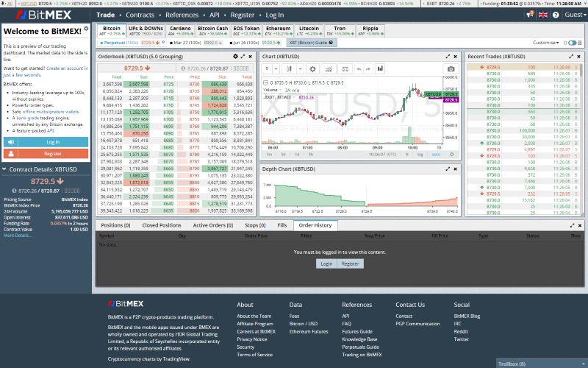Select the UPs & DOWNs tab
Screen dimensions: 588x368
point(146,31)
